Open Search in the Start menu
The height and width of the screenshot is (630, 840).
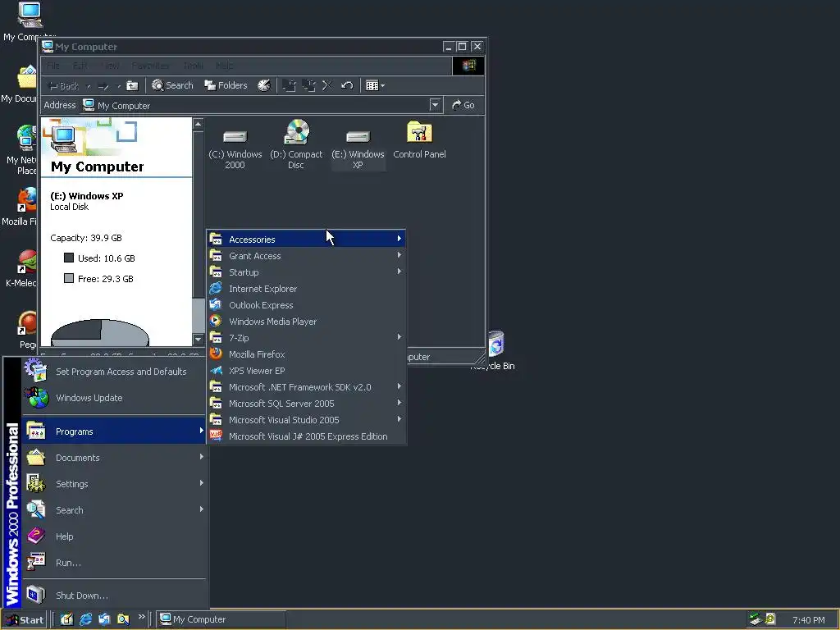click(113, 510)
